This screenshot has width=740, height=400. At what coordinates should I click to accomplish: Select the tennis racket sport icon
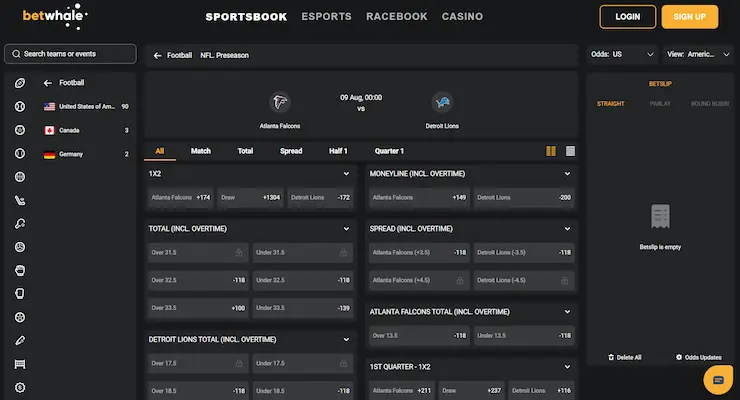pos(20,224)
